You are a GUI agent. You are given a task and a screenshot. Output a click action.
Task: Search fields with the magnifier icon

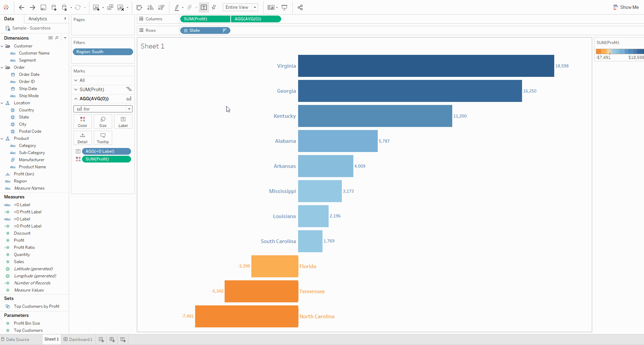pos(57,38)
